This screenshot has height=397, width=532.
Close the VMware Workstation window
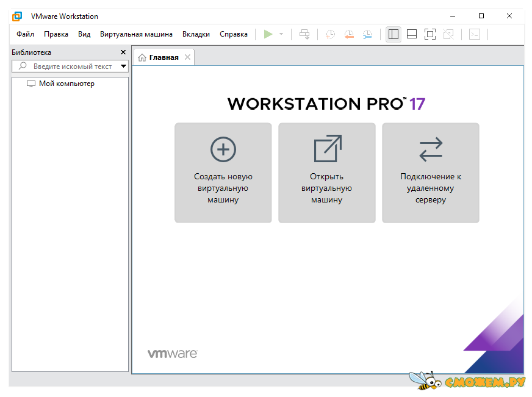pyautogui.click(x=509, y=16)
